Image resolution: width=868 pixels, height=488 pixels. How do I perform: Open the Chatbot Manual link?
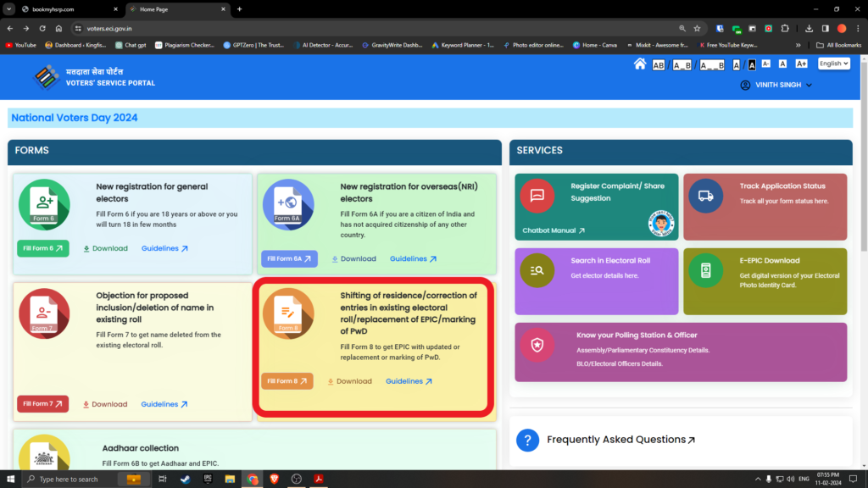(554, 230)
